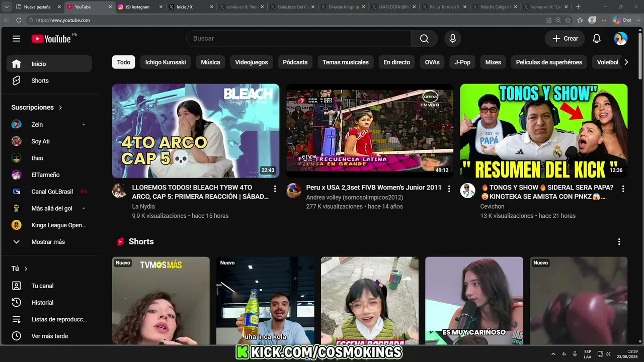The width and height of the screenshot is (644, 362).
Task: Select the OVAs filter chip
Action: 432,62
